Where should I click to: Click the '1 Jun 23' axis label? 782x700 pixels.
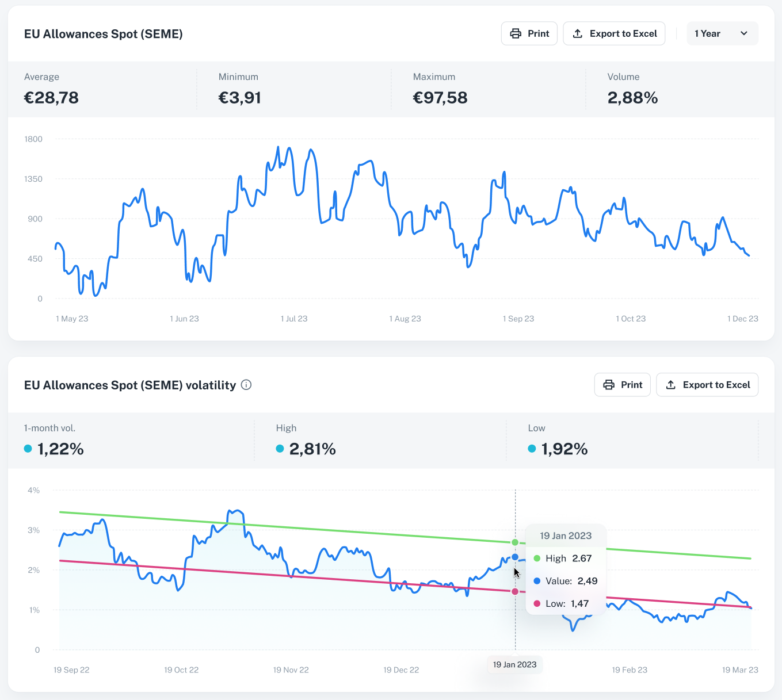tap(184, 319)
